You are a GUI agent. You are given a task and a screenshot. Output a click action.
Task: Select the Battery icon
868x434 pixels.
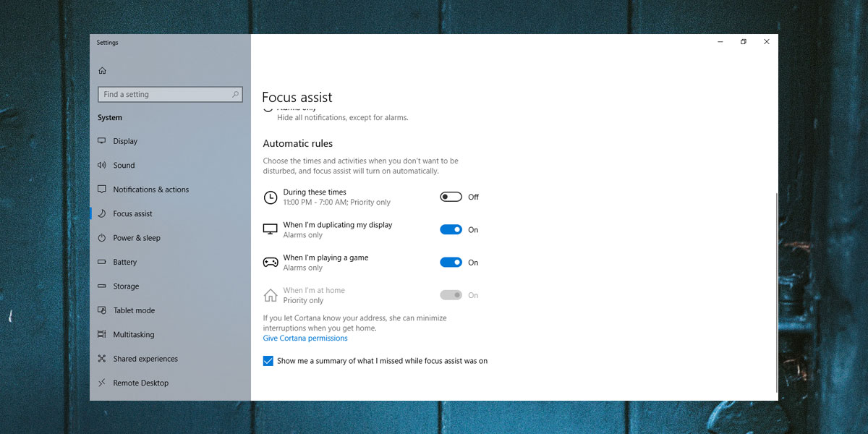click(101, 262)
